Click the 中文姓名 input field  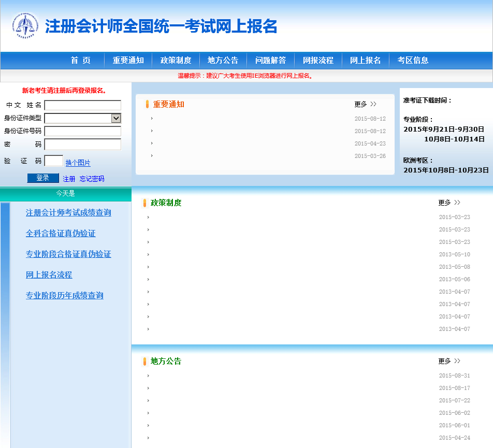click(x=83, y=105)
